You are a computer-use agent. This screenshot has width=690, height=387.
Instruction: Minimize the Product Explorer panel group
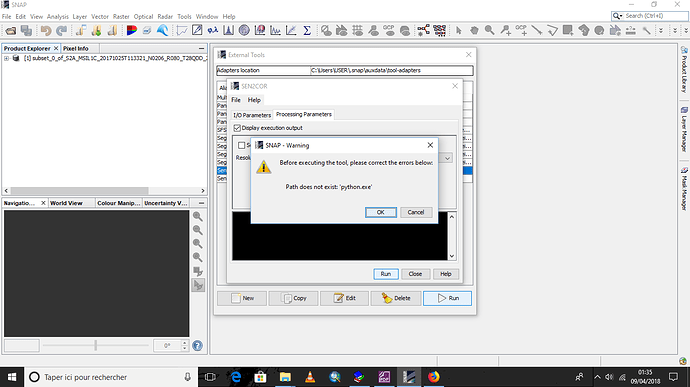(x=202, y=48)
